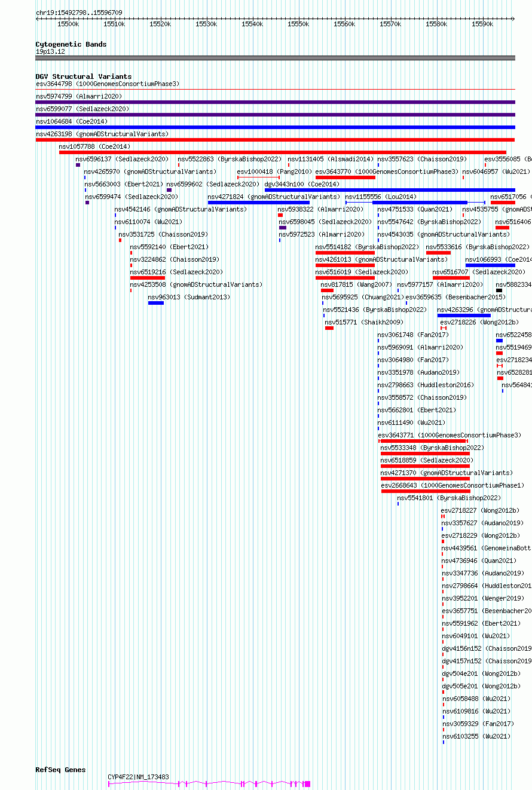Click the nsv4265970 gnomAD variant label
This screenshot has width=532, height=790.
pos(150,172)
